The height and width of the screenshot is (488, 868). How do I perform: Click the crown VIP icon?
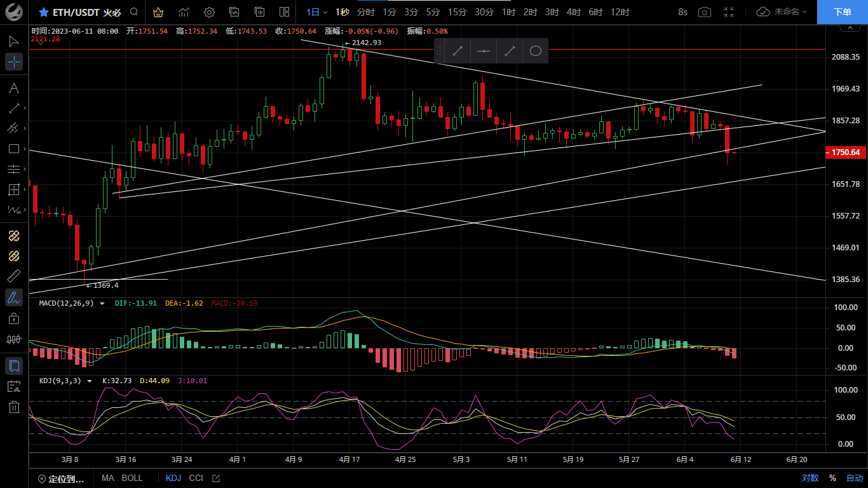pos(158,12)
